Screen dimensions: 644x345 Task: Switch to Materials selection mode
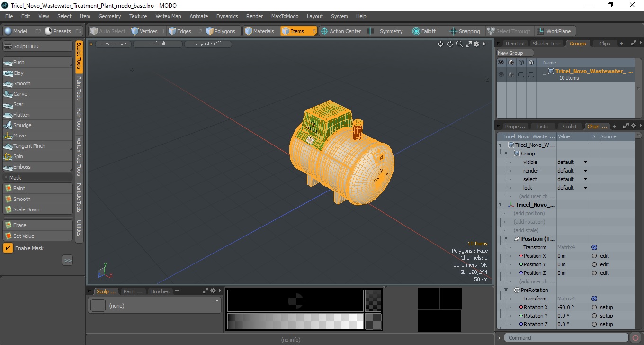point(260,31)
